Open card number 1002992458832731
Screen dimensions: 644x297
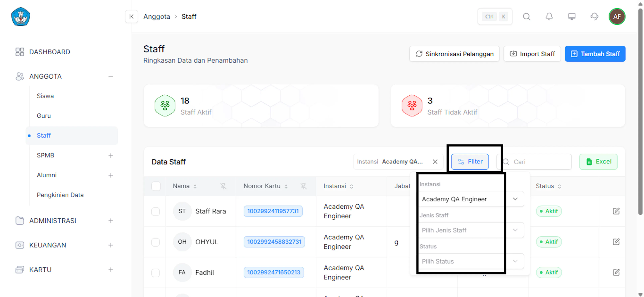274,242
